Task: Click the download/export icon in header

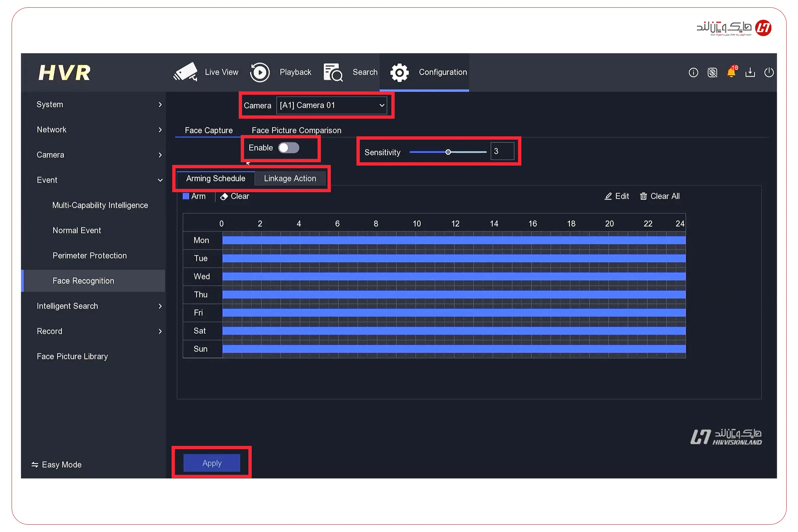Action: [x=750, y=72]
